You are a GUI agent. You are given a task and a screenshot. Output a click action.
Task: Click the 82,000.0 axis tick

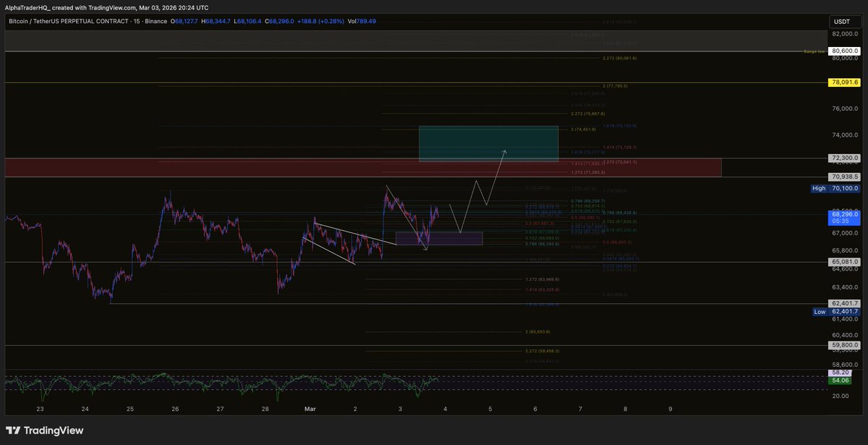[x=845, y=33]
